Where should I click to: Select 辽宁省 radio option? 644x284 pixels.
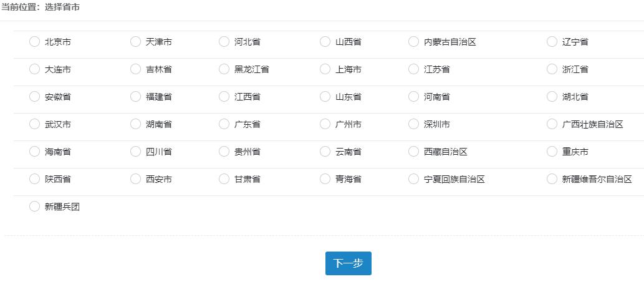tap(552, 42)
